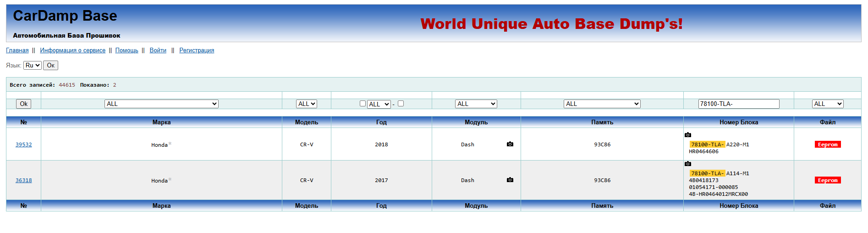Click the bottom Модуль column header
This screenshot has width=868, height=233.
point(476,205)
